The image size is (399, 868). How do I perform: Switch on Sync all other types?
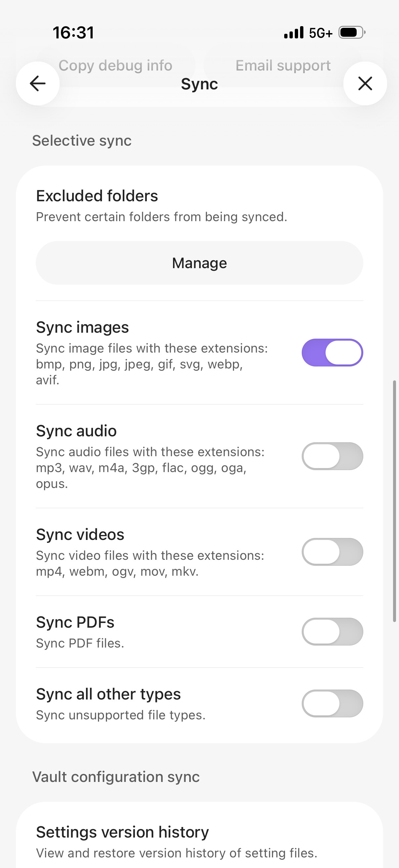[332, 703]
